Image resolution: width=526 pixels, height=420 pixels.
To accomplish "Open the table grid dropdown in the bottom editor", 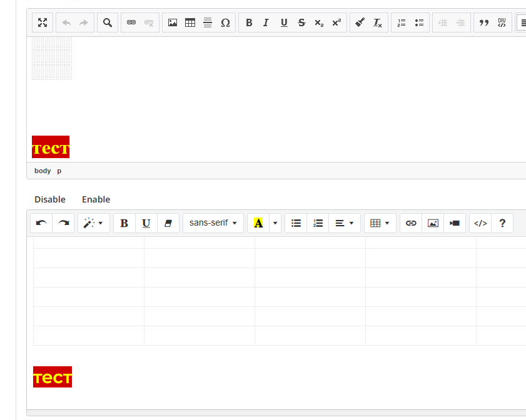I will pos(380,223).
